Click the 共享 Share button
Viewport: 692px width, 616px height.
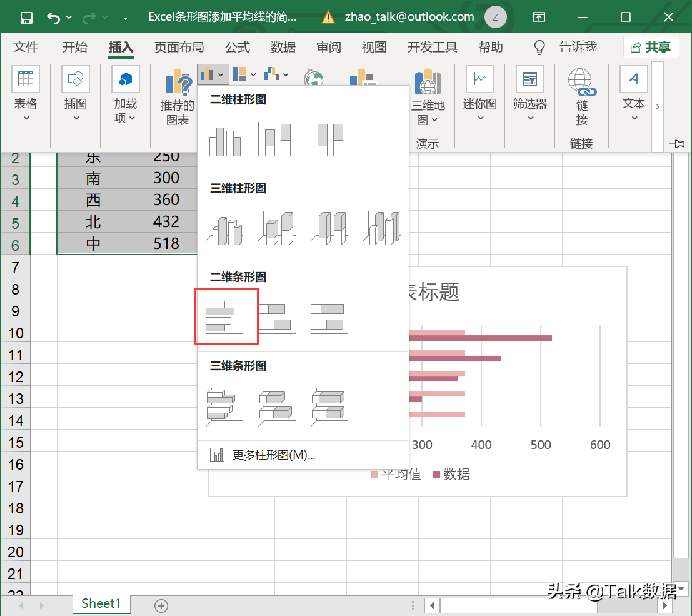point(651,47)
